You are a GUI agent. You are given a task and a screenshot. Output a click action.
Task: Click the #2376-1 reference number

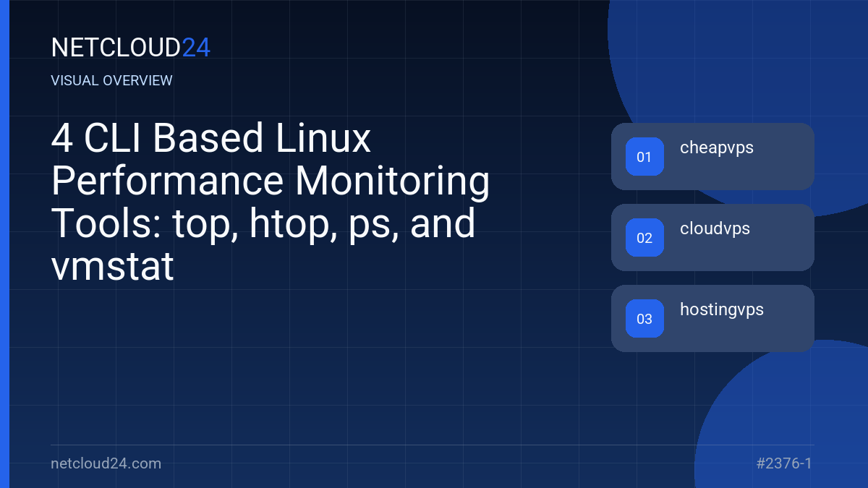click(x=784, y=463)
